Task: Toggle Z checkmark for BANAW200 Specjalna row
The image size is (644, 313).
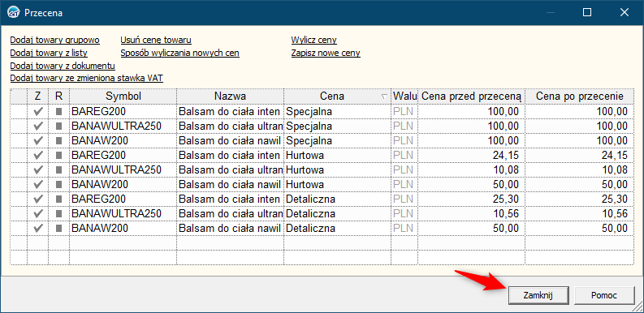Action: coord(38,141)
